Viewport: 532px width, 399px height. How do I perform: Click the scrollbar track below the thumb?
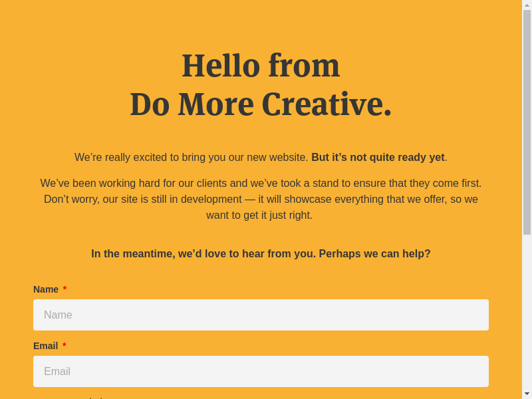(x=527, y=313)
